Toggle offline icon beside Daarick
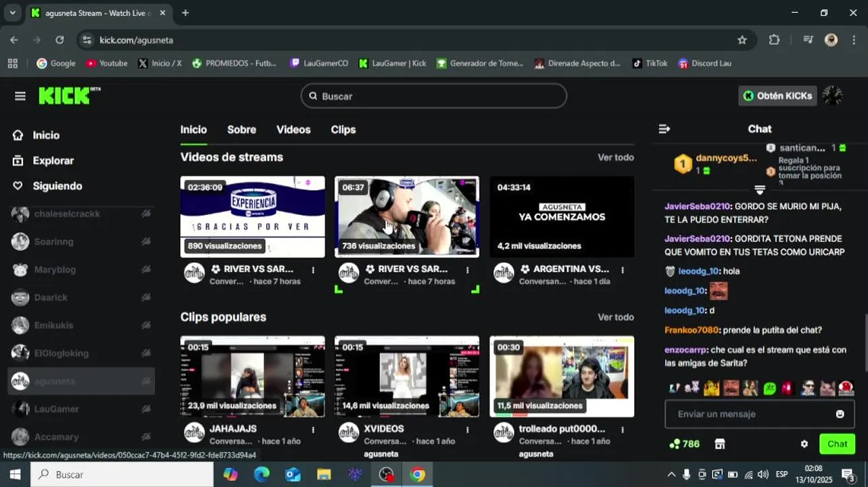Image resolution: width=868 pixels, height=487 pixels. click(145, 297)
